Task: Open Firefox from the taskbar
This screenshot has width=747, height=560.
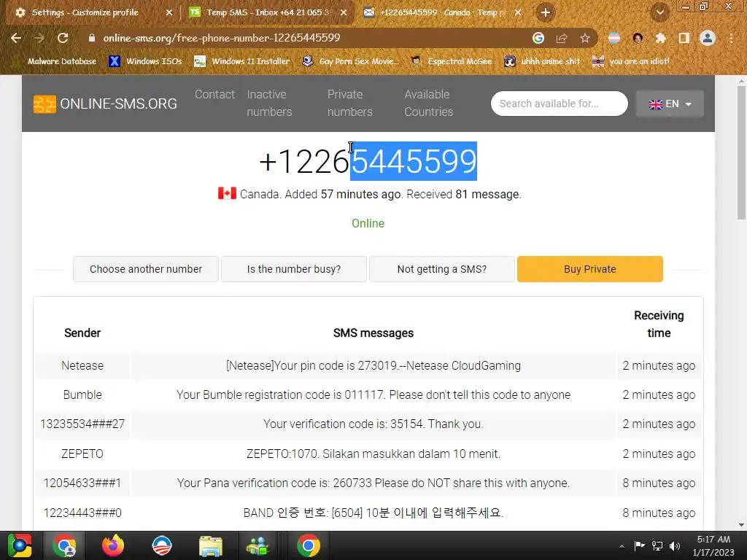Action: [113, 545]
